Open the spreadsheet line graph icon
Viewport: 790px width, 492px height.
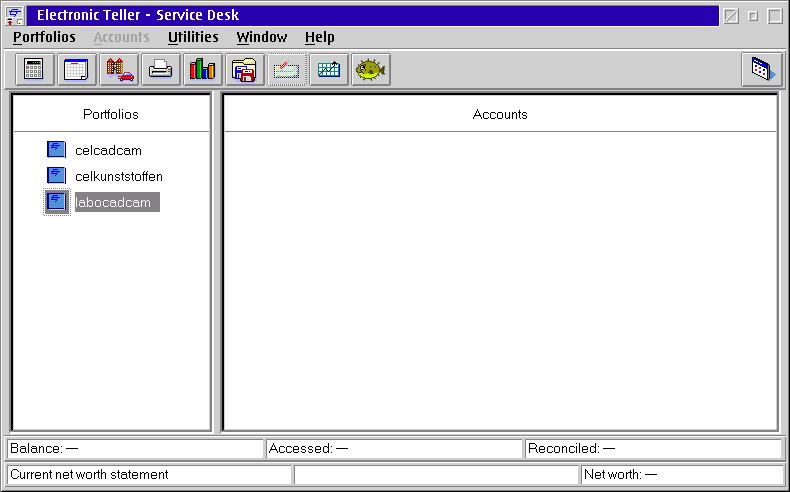click(329, 69)
